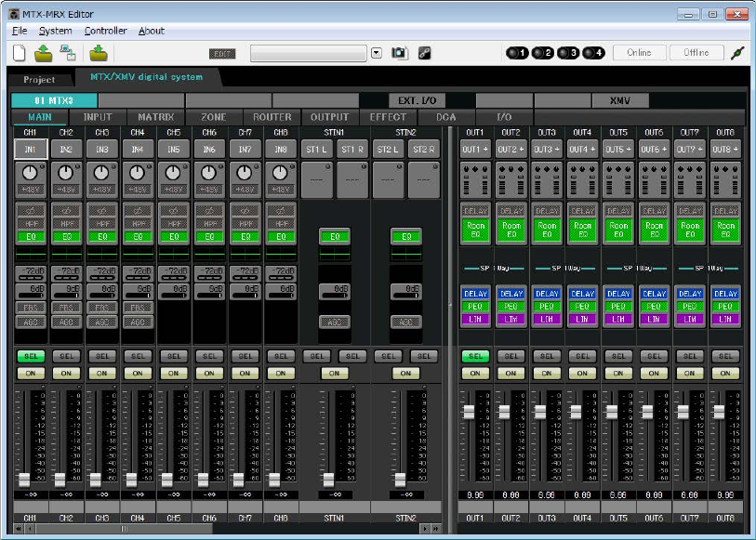This screenshot has height=540, width=756.
Task: Click the OUT1 fader handle
Action: [x=469, y=412]
